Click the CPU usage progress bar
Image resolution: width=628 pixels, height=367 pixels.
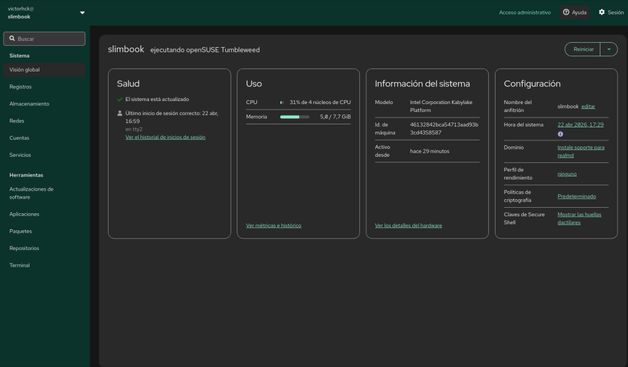coord(282,103)
